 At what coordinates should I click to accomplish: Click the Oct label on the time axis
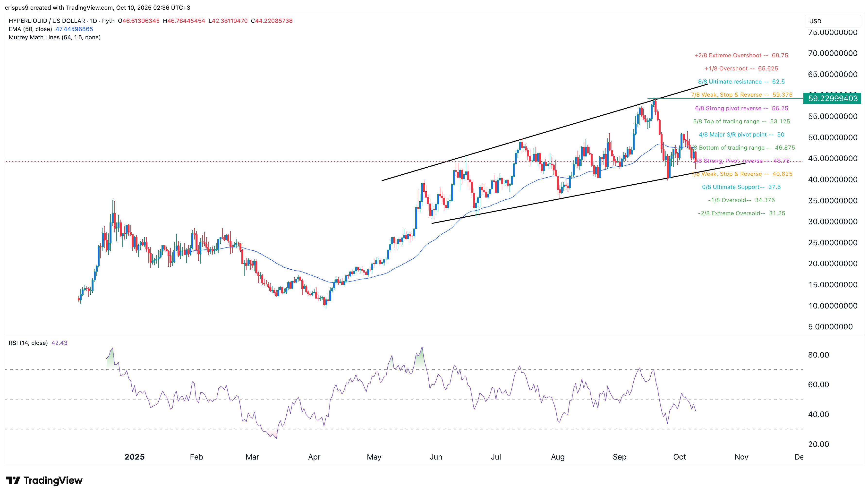click(x=679, y=457)
